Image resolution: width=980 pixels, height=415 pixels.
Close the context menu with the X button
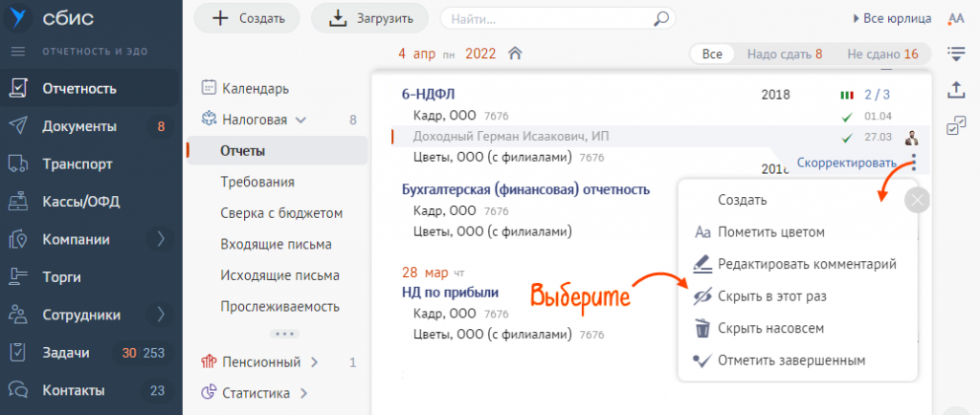[x=917, y=200]
